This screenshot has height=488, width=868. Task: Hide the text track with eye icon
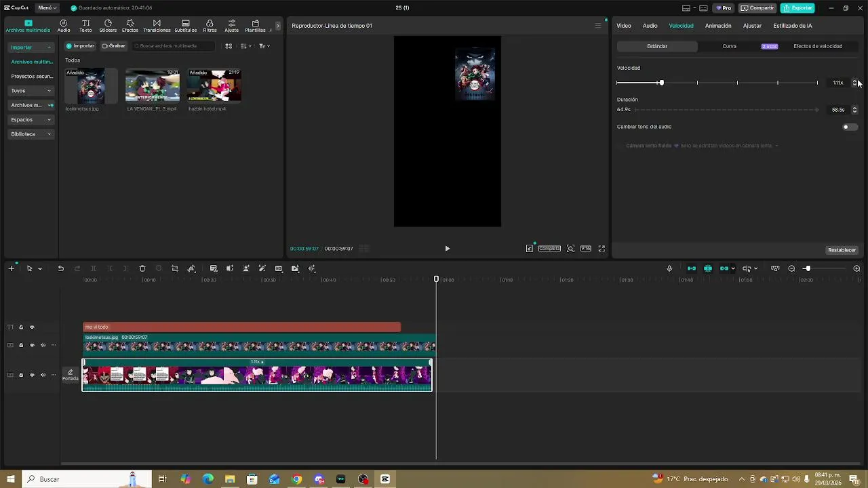point(32,327)
